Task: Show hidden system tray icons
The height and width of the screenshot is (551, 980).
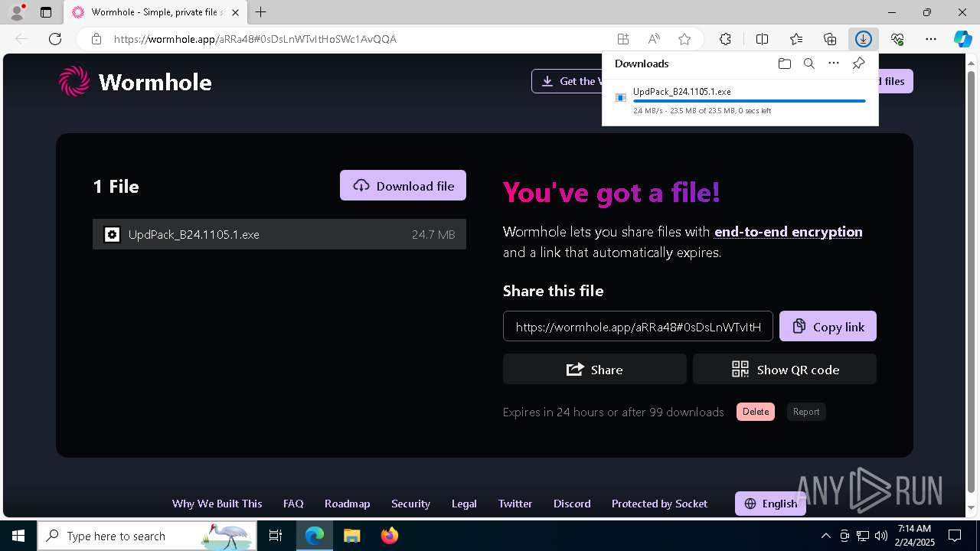Action: [x=825, y=536]
